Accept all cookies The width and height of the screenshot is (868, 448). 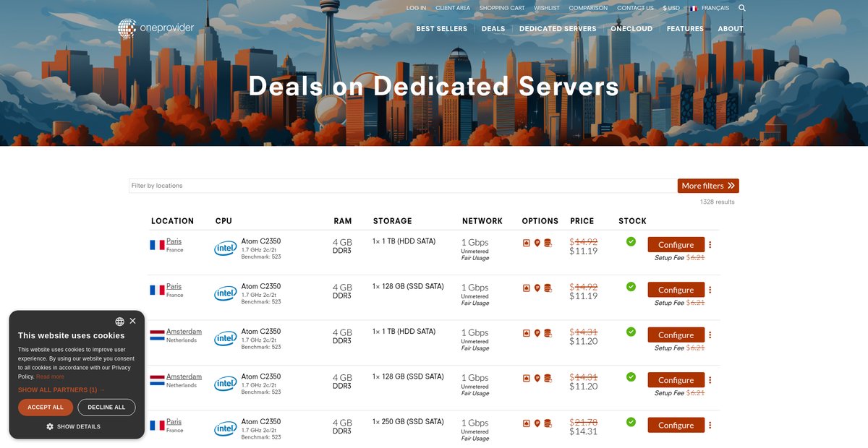pyautogui.click(x=46, y=408)
